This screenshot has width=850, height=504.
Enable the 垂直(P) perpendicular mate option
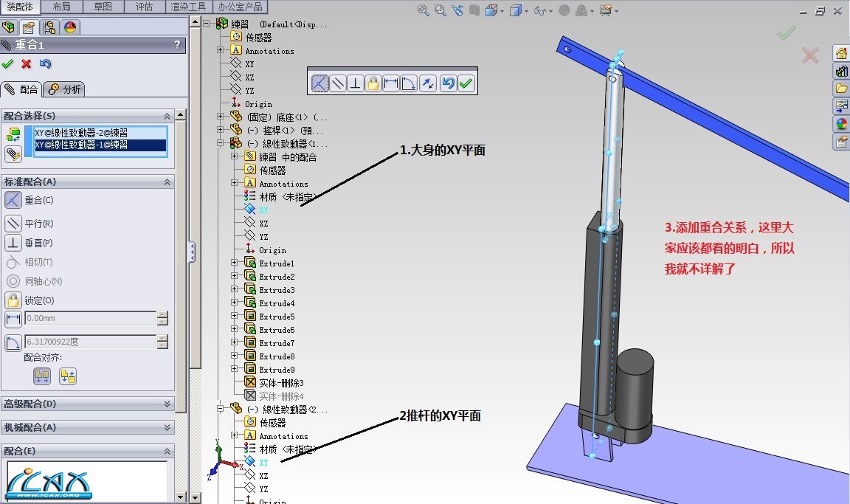13,243
